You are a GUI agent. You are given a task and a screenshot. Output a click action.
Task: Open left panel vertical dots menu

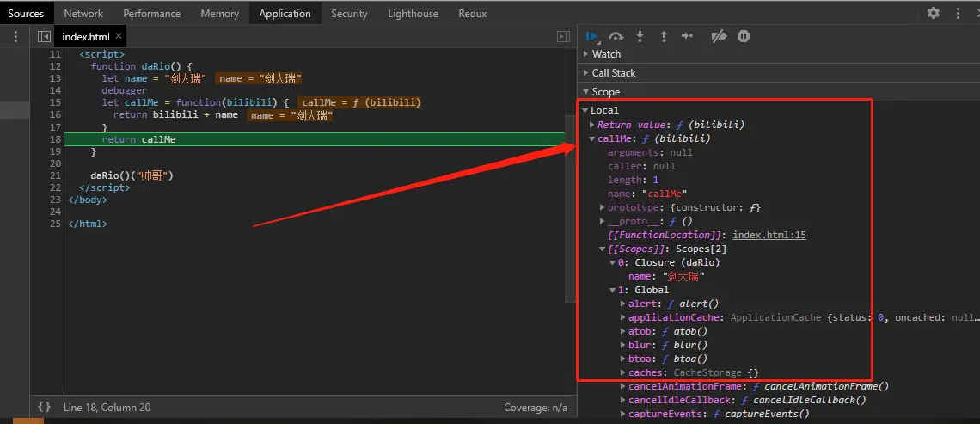pos(16,37)
